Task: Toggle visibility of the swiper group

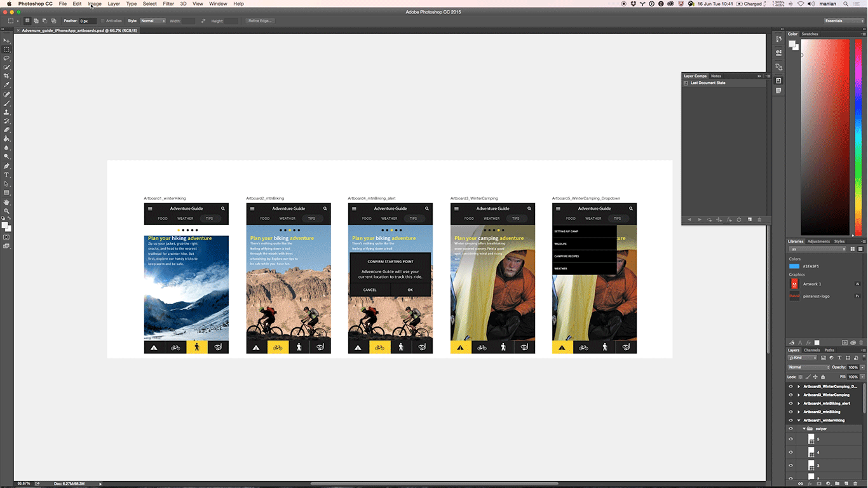Action: pos(791,429)
